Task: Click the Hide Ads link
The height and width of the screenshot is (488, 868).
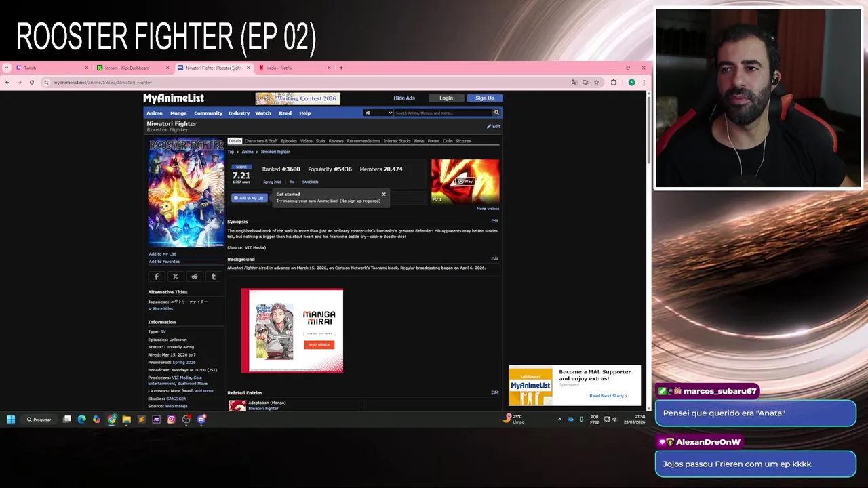Action: click(404, 98)
